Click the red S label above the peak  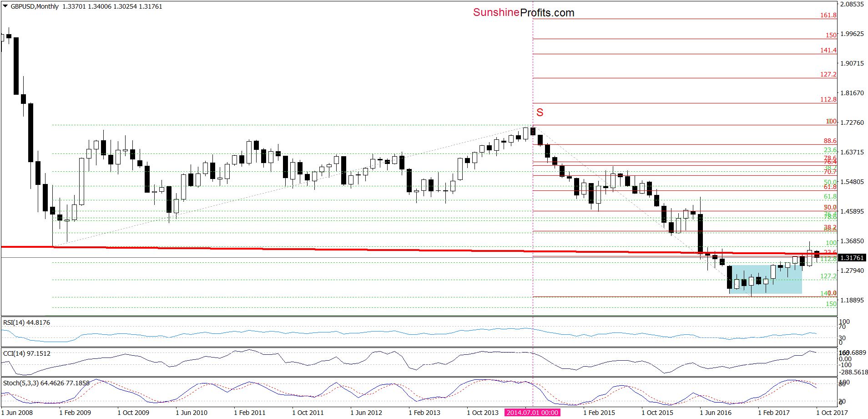[x=540, y=112]
